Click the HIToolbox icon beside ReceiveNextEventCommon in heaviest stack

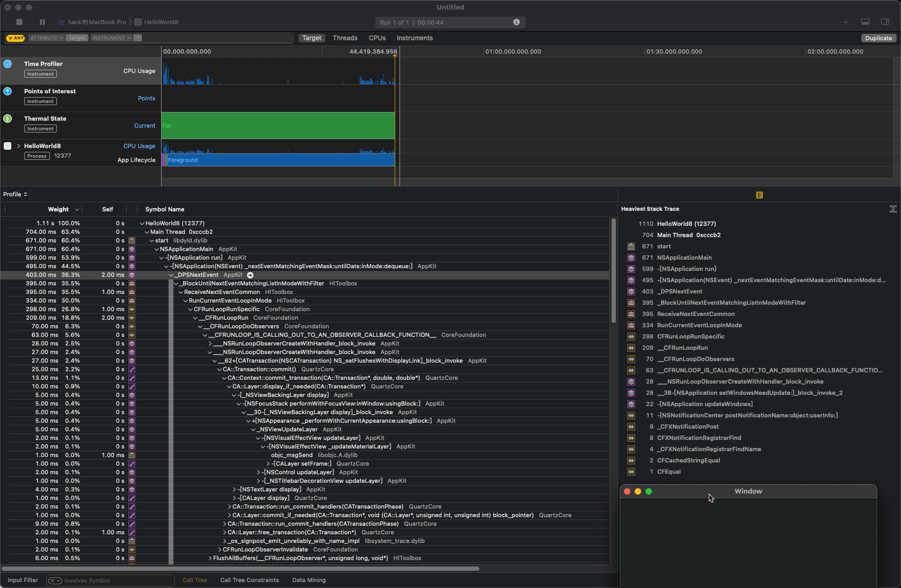631,314
